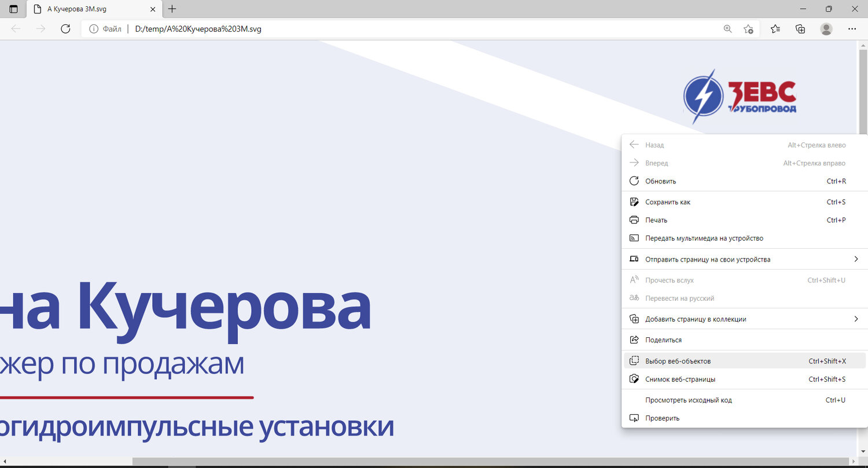Click the site information icon next to Файл

click(x=94, y=29)
